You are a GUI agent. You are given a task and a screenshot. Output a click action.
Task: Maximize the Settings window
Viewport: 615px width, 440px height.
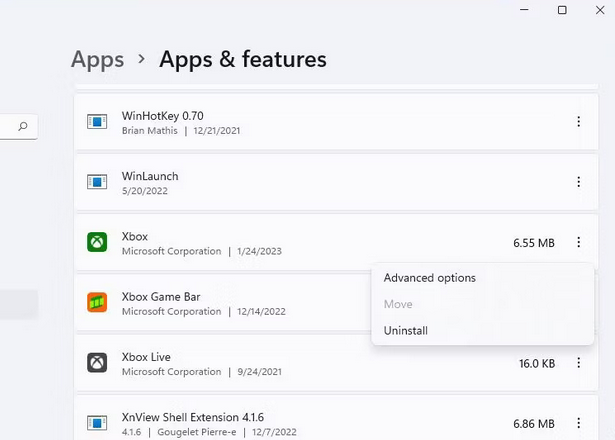562,10
